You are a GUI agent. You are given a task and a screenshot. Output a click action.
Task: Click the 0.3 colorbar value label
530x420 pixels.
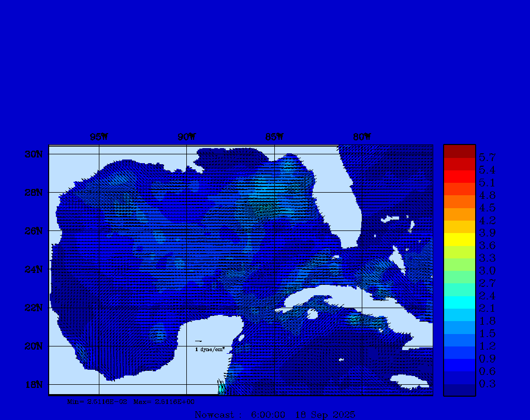click(487, 384)
